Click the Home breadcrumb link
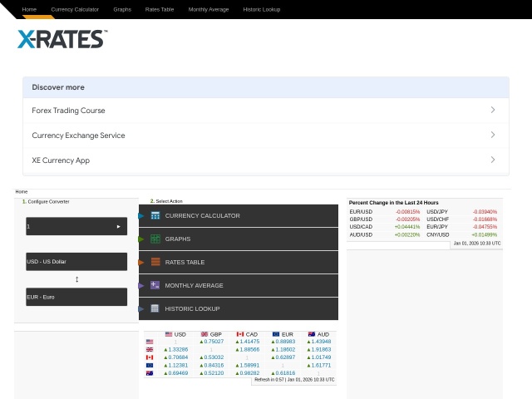Image resolution: width=532 pixels, height=399 pixels. pyautogui.click(x=22, y=192)
